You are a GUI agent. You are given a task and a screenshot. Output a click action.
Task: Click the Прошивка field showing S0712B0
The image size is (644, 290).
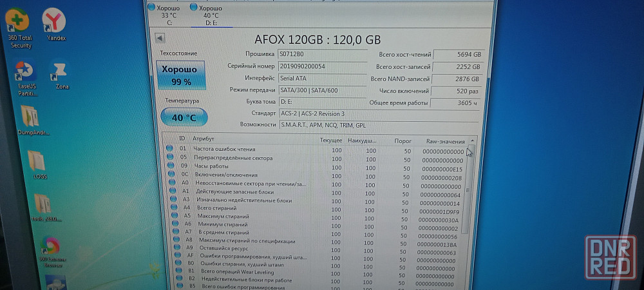(x=322, y=53)
